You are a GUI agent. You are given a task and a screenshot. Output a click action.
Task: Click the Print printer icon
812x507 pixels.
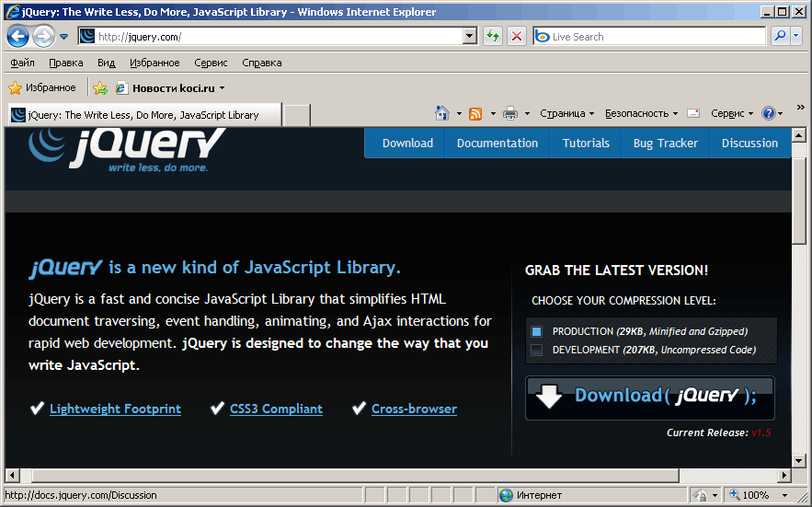point(510,113)
